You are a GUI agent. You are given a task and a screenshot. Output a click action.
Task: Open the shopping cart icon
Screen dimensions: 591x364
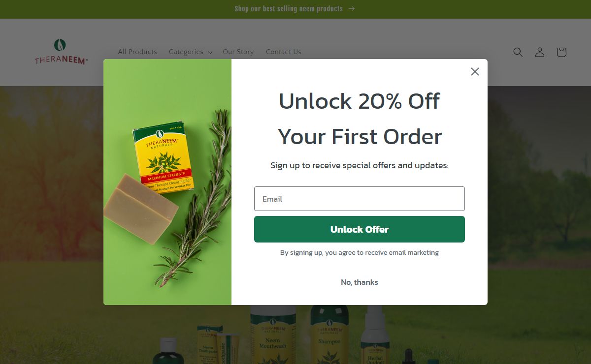tap(561, 52)
